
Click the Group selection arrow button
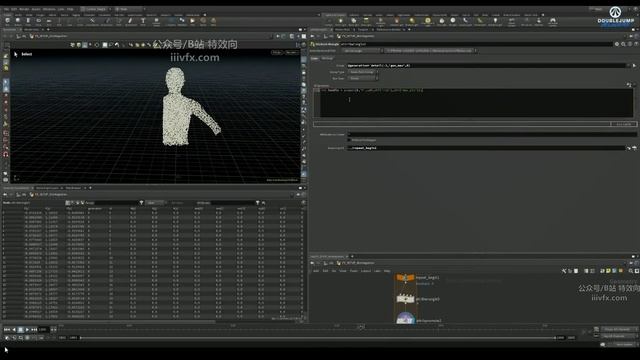coord(634,65)
